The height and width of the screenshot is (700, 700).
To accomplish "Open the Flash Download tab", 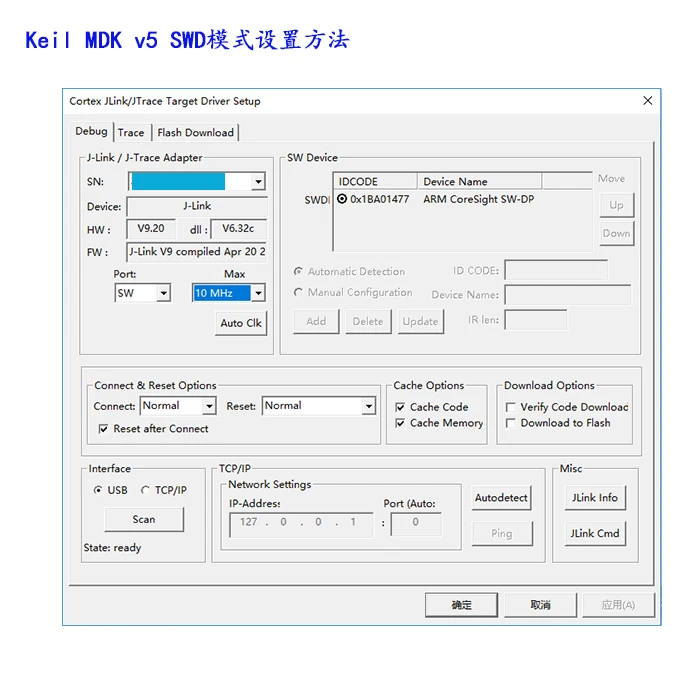I will point(196,133).
